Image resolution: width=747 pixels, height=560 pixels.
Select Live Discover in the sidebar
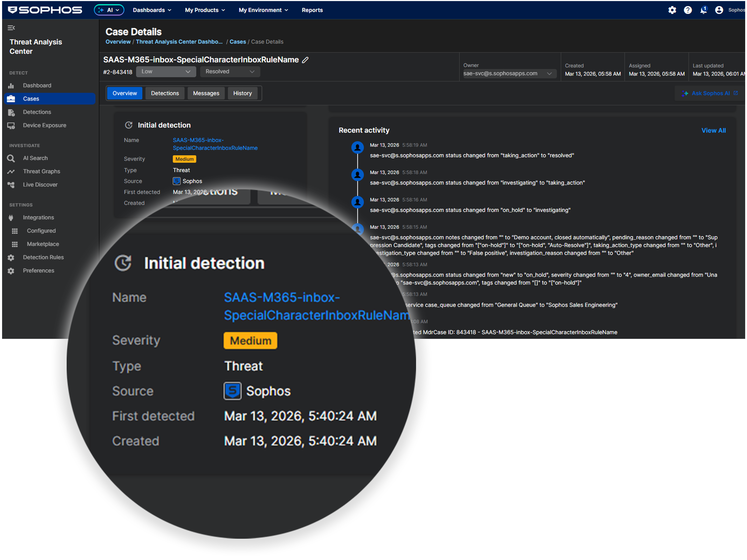(40, 184)
